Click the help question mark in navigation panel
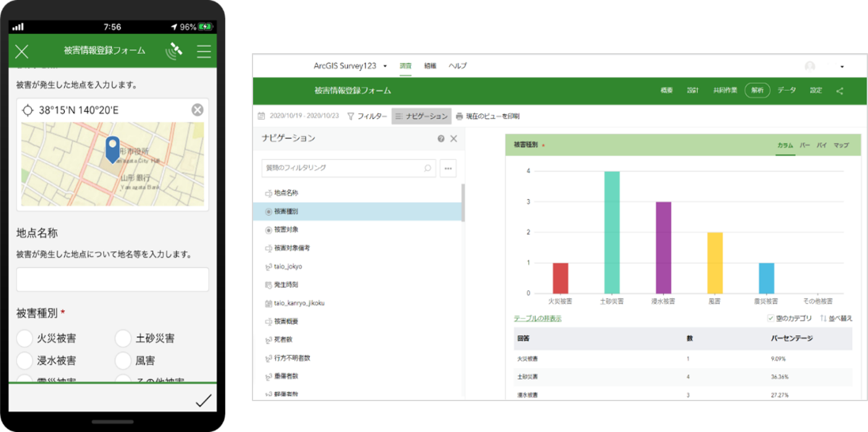Image resolution: width=868 pixels, height=432 pixels. click(441, 139)
